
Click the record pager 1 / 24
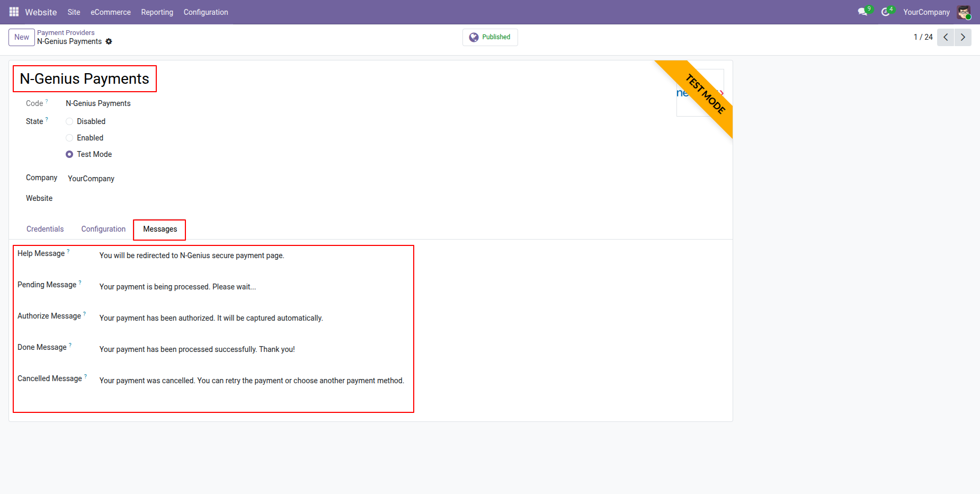pos(923,37)
